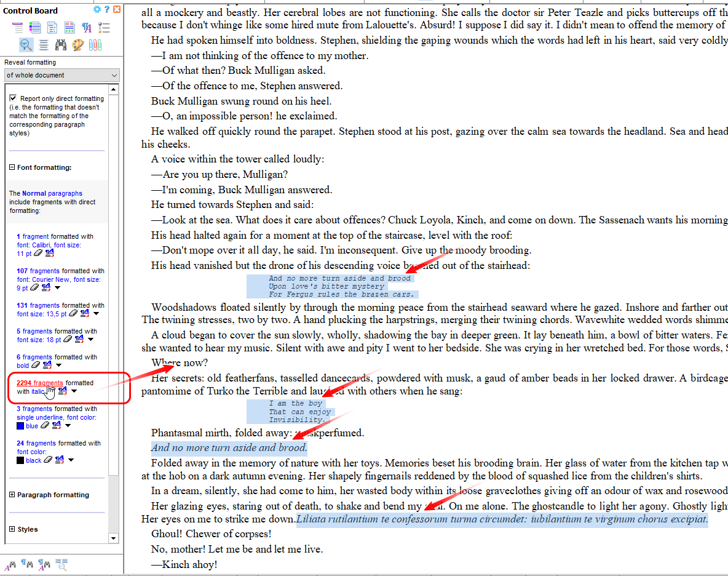Click the Control Board help question mark
The image size is (728, 576).
pos(107,10)
